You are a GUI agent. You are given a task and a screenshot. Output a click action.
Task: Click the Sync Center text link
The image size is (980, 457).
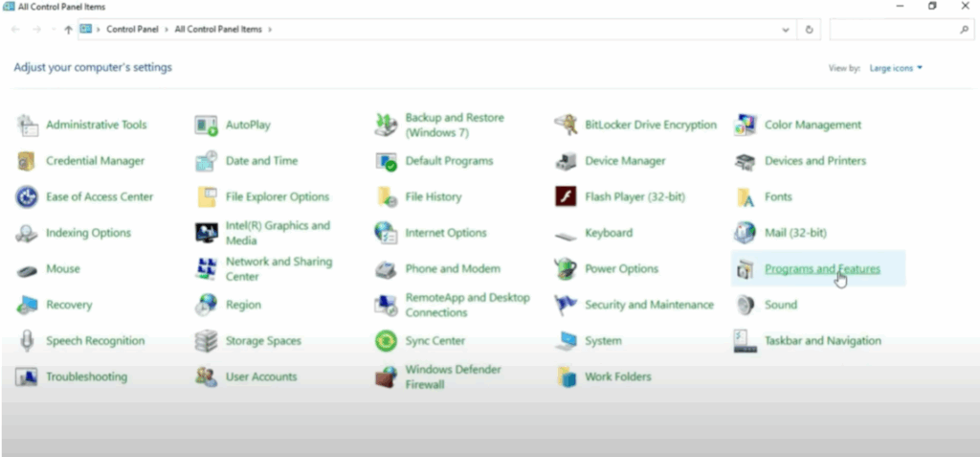pos(435,341)
